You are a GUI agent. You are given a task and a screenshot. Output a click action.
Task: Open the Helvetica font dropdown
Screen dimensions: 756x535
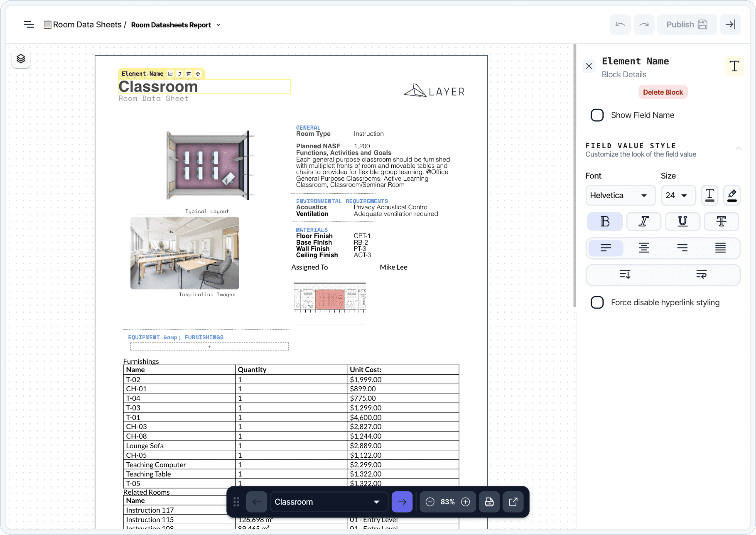click(620, 195)
